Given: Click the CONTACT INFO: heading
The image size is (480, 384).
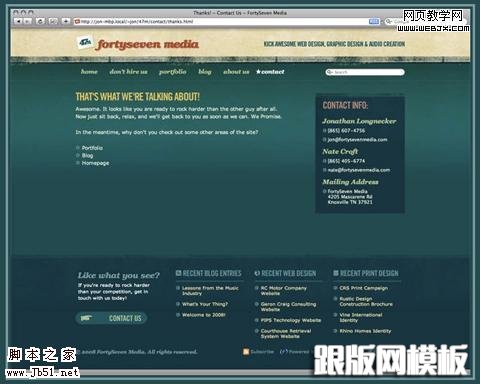Looking at the screenshot, I should (x=345, y=105).
